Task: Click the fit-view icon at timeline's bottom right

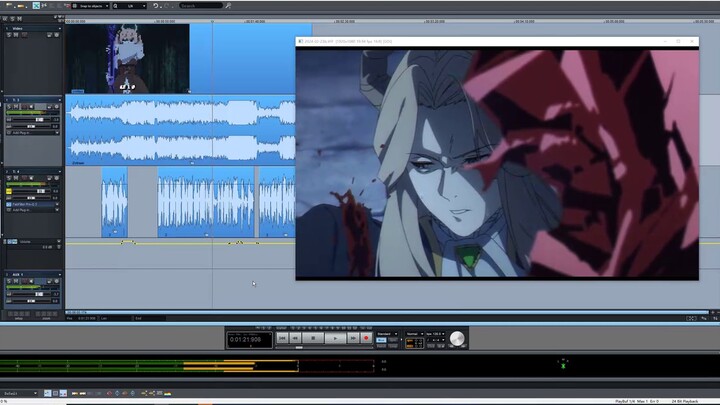Action: click(691, 318)
